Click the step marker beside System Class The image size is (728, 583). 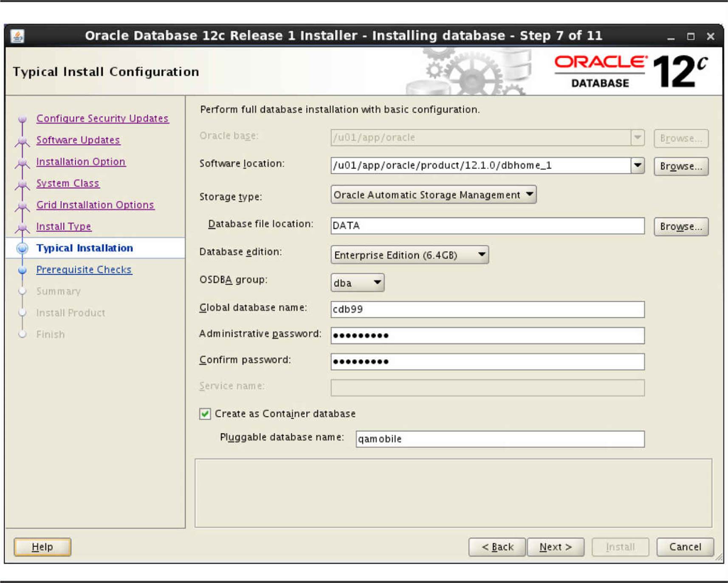tap(23, 184)
